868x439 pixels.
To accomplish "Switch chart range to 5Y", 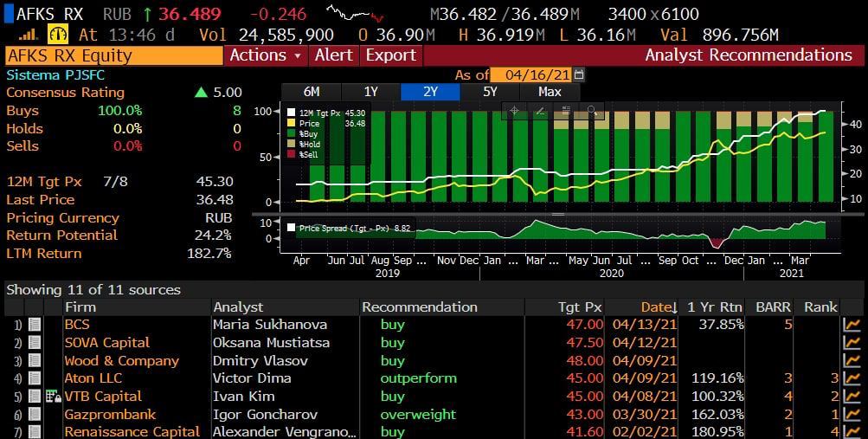I will pyautogui.click(x=490, y=92).
